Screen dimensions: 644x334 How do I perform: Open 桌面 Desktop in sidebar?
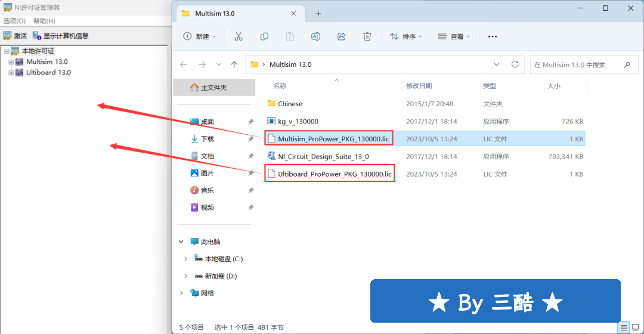coord(203,122)
